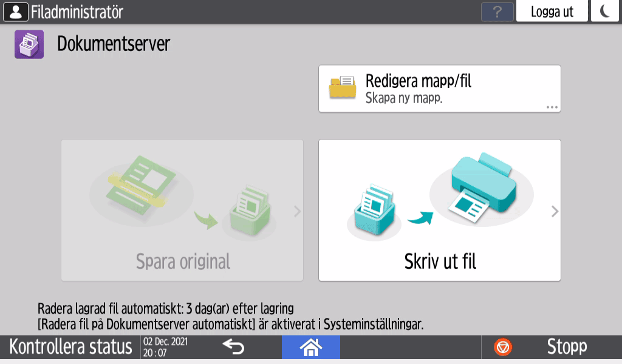The image size is (622, 364).
Task: Click the date and time display
Action: [x=165, y=348]
